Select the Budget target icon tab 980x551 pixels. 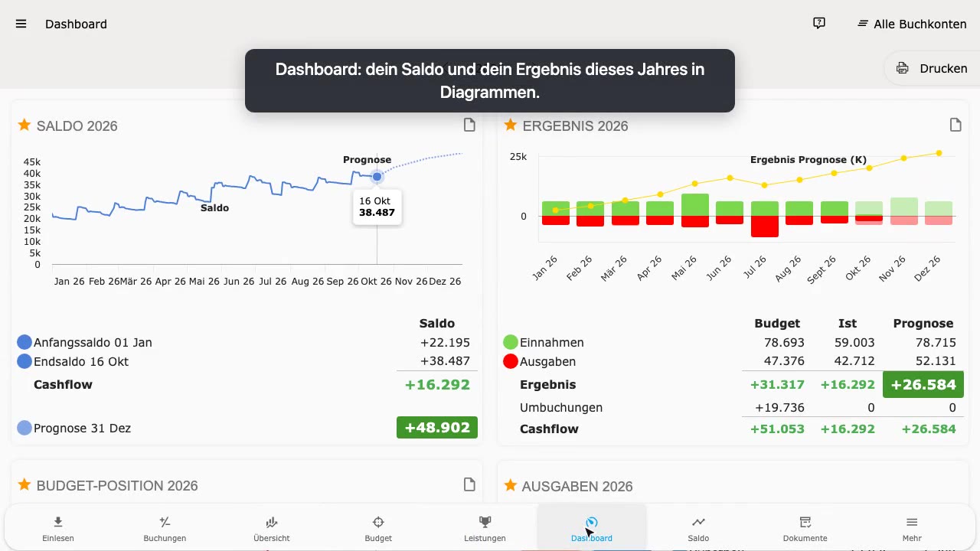coord(378,528)
